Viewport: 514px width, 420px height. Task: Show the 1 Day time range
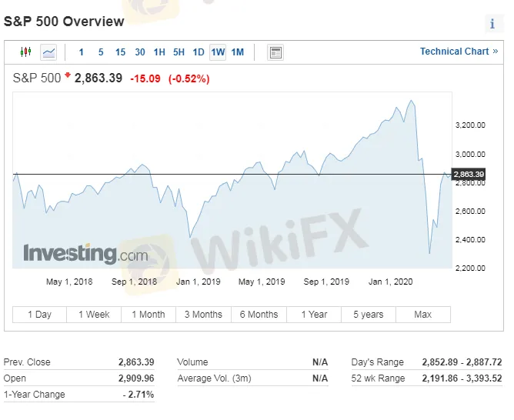pos(39,315)
